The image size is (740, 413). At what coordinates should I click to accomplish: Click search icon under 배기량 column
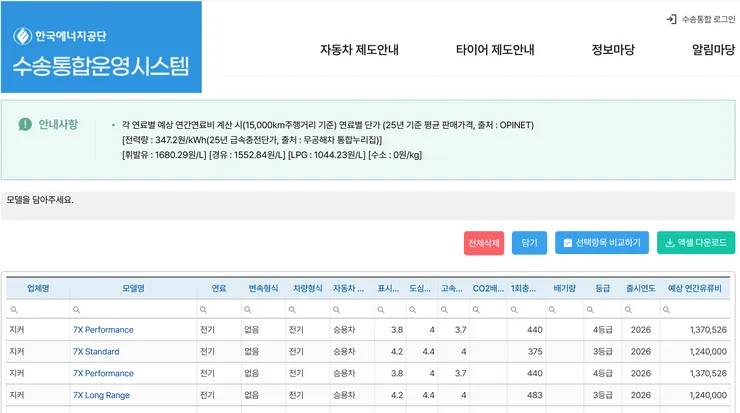(552, 310)
